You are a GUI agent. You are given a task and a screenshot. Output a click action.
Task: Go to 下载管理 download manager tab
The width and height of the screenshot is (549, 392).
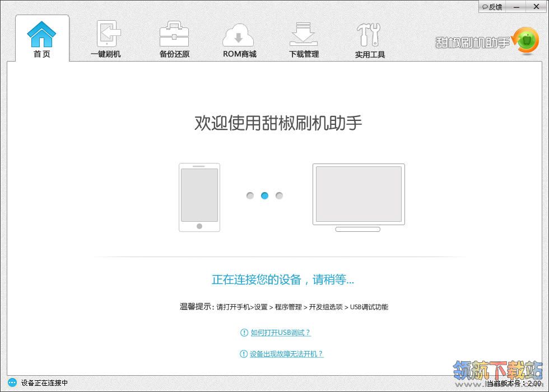[304, 39]
